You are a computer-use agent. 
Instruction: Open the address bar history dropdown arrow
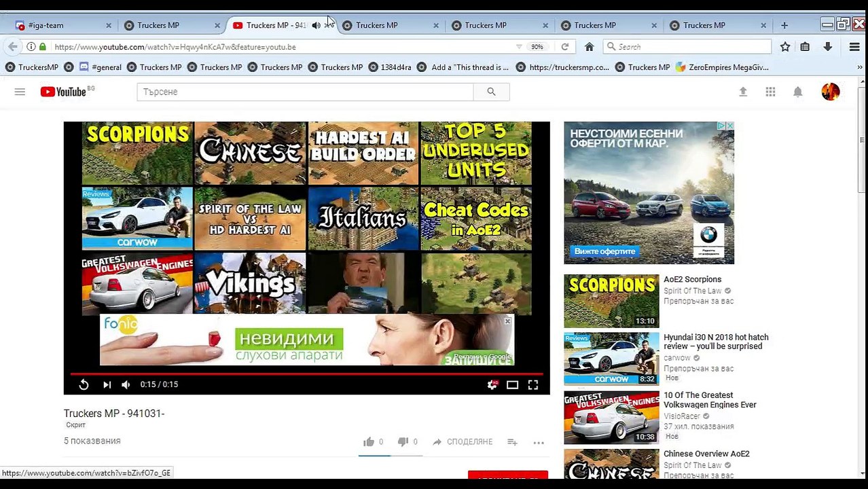click(x=519, y=47)
